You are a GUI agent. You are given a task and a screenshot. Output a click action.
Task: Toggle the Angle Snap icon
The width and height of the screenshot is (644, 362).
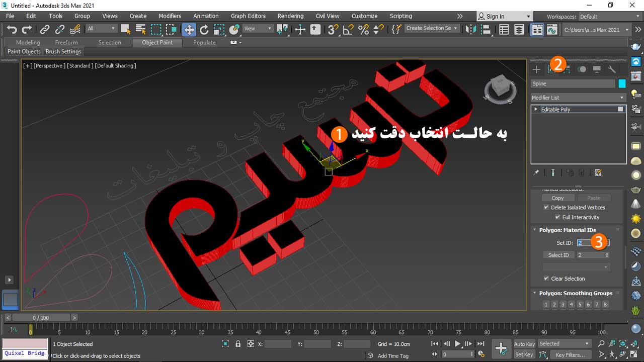point(348,29)
